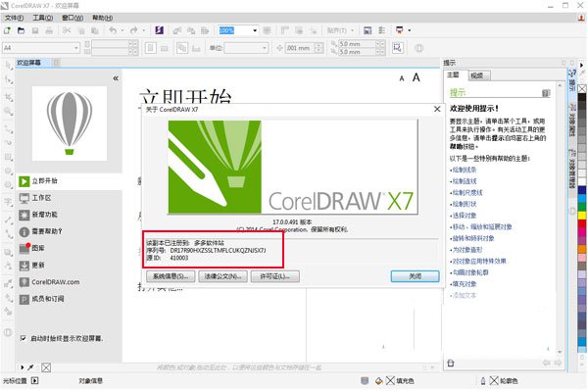This screenshot has height=391, width=588.
Task: Click the New document icon
Action: click(x=7, y=30)
